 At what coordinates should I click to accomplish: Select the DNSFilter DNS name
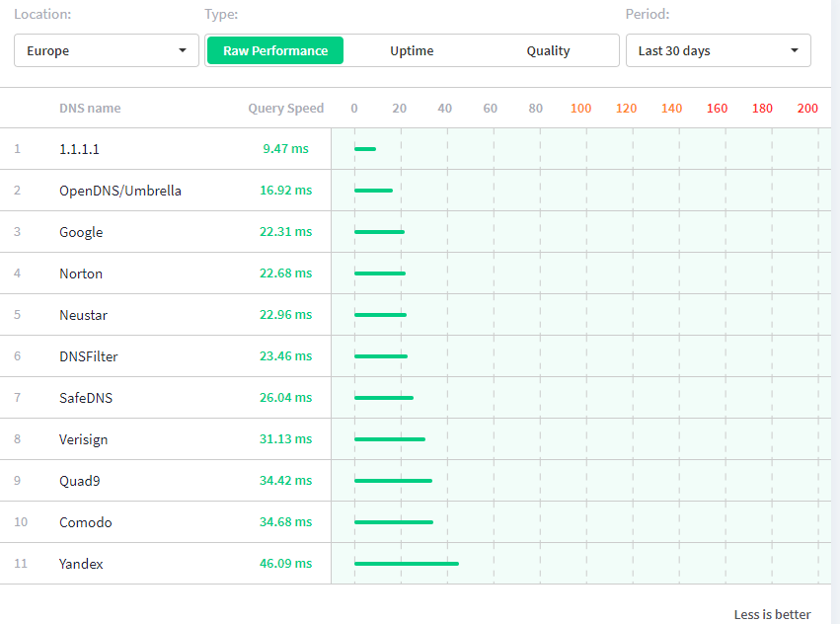click(x=89, y=356)
